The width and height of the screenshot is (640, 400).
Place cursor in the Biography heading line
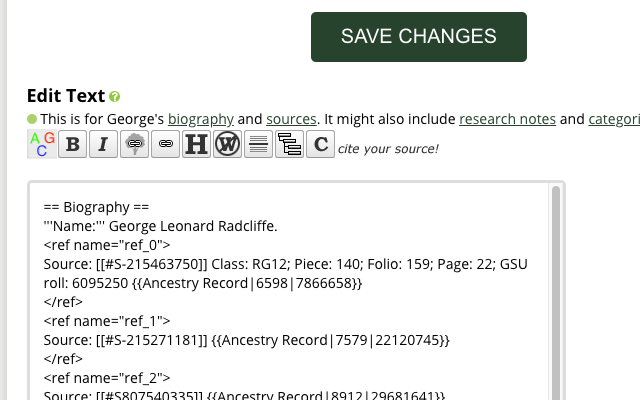(x=96, y=207)
